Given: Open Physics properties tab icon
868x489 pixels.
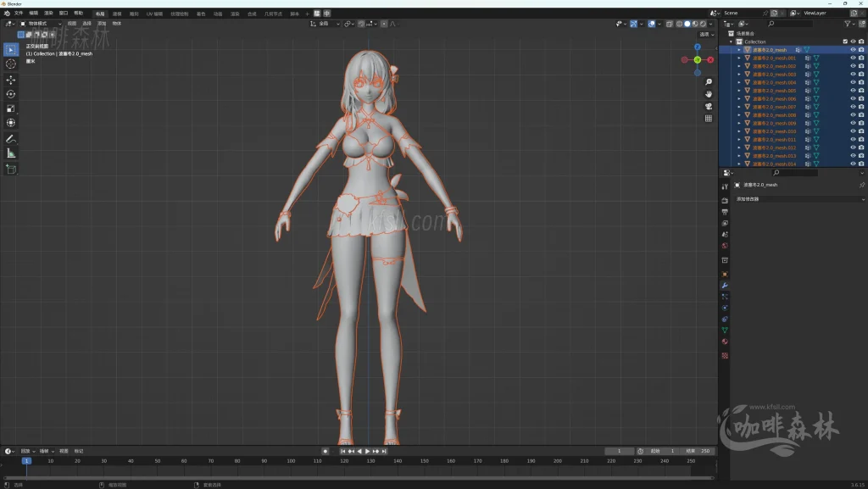Looking at the screenshot, I should [725, 308].
